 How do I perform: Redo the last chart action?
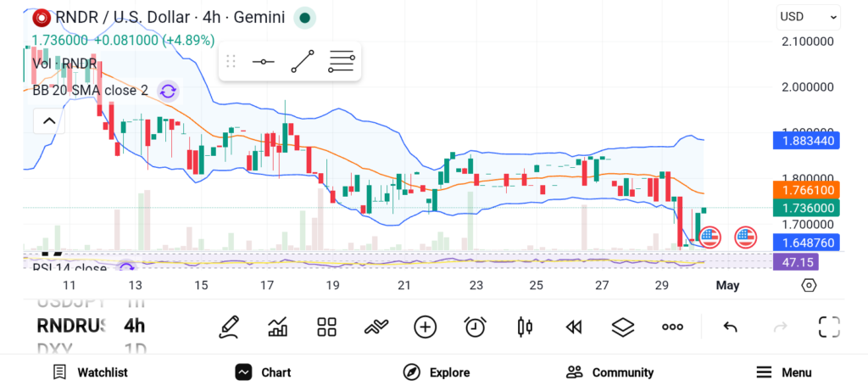pyautogui.click(x=780, y=327)
